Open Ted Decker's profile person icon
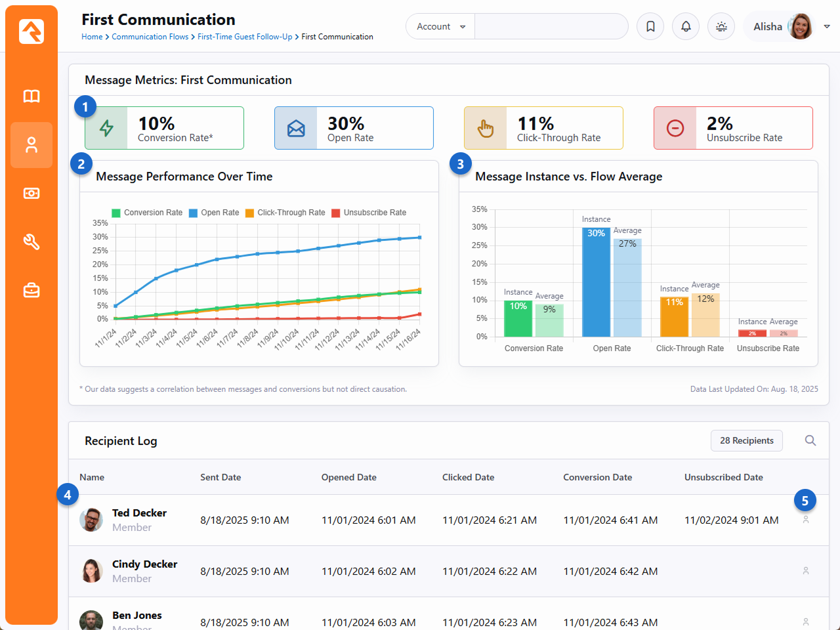This screenshot has height=630, width=840. point(806,520)
